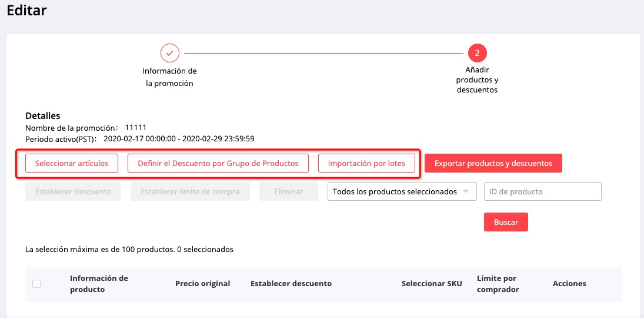Click the Acciones column header

pos(569,284)
